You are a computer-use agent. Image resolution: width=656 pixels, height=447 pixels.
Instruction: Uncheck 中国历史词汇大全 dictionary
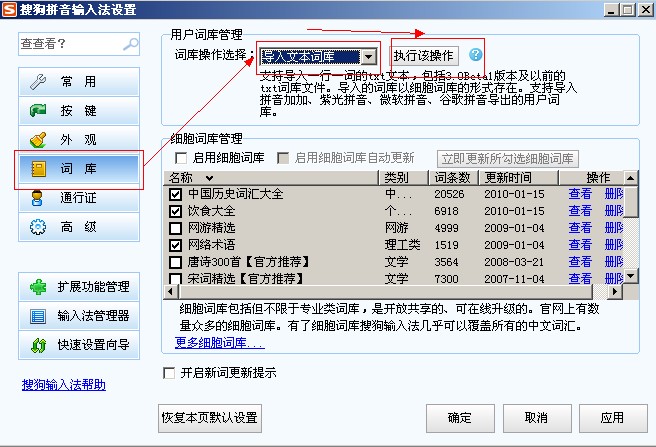tap(175, 194)
